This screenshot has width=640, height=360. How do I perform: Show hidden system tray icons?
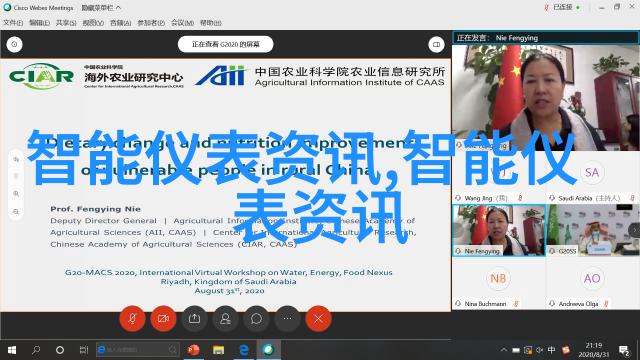504,350
